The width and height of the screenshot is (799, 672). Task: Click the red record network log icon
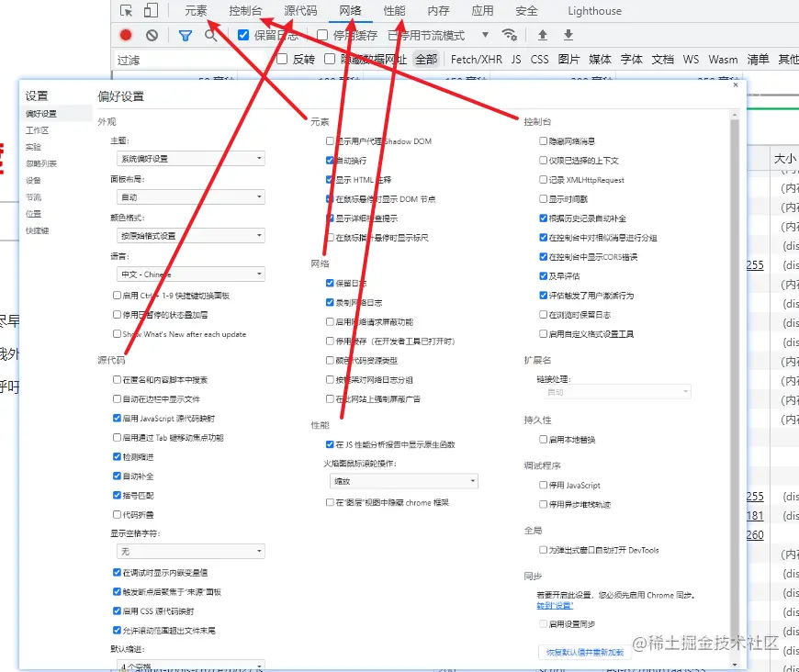click(x=127, y=37)
